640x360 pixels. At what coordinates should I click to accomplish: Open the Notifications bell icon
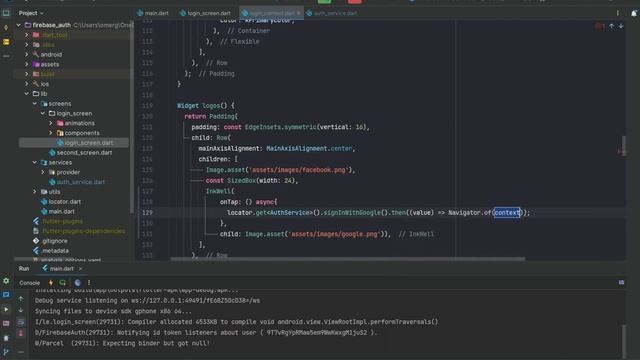[x=634, y=13]
